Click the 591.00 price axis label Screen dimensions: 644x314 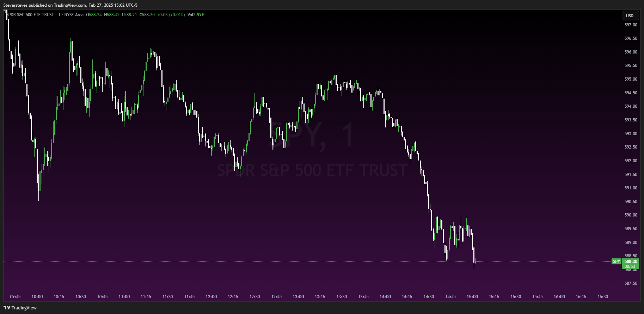[x=631, y=188]
